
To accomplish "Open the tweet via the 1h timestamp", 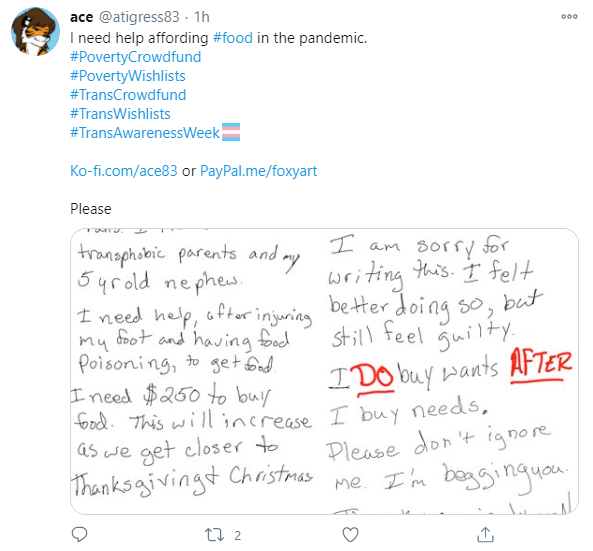I will [202, 17].
